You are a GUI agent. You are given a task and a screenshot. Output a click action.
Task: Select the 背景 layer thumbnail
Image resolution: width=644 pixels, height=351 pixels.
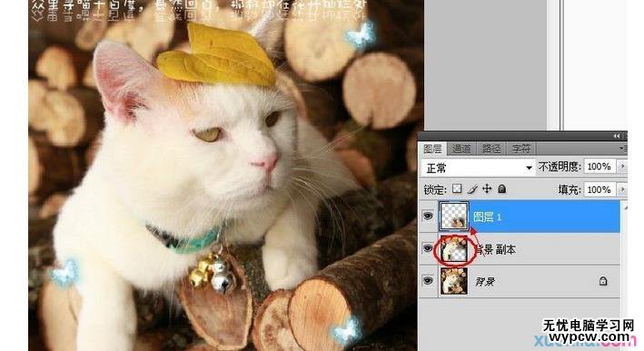pos(454,281)
